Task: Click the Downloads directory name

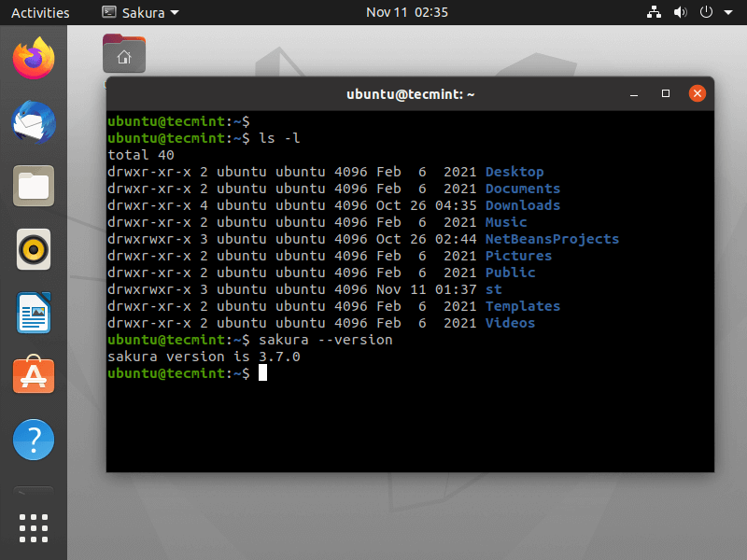Action: pos(523,205)
